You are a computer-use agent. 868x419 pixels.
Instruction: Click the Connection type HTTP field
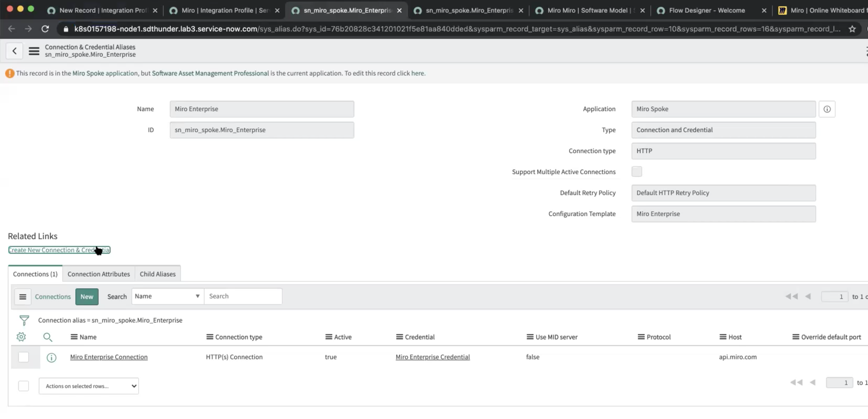coord(723,151)
